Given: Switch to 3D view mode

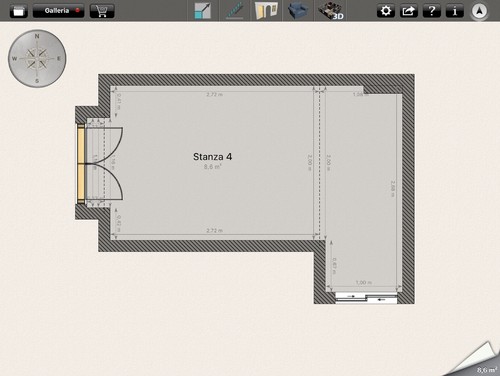Looking at the screenshot, I should [330, 11].
